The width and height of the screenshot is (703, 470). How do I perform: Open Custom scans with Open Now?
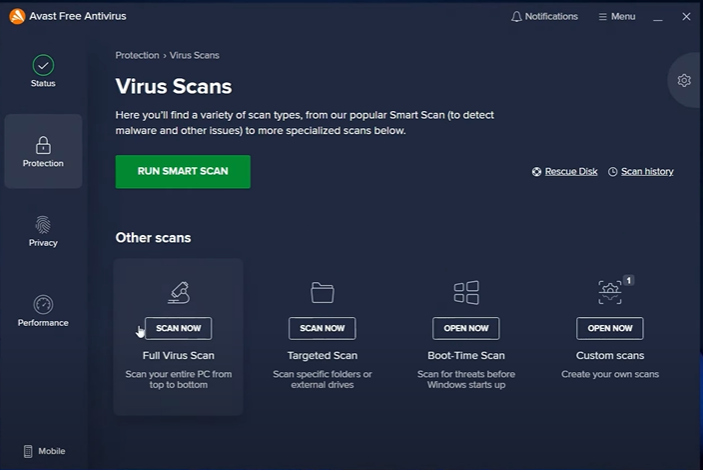[610, 328]
